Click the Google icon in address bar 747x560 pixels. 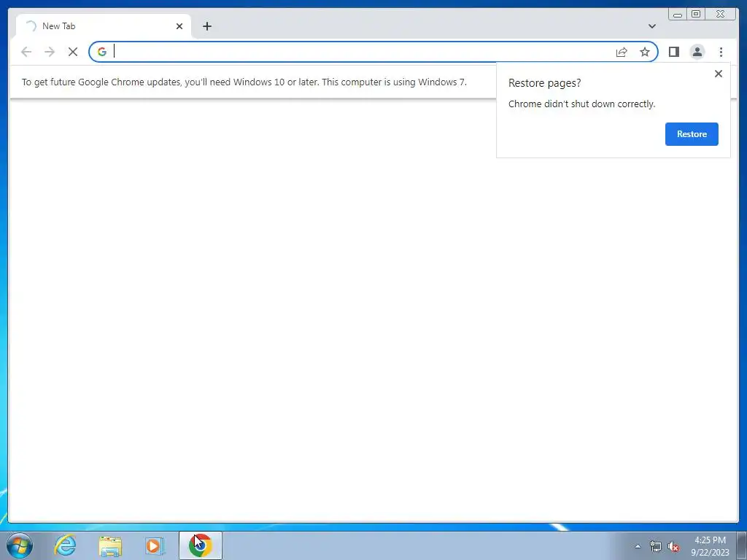pyautogui.click(x=102, y=52)
